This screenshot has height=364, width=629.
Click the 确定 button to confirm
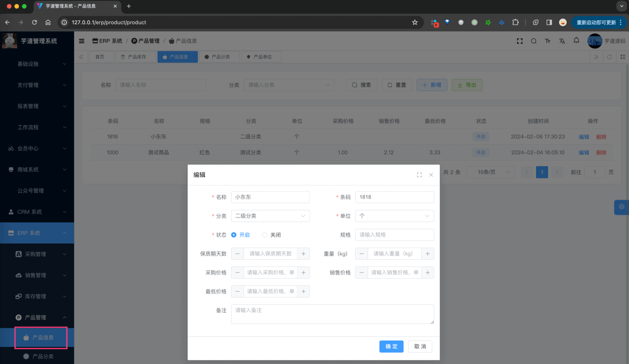[392, 346]
